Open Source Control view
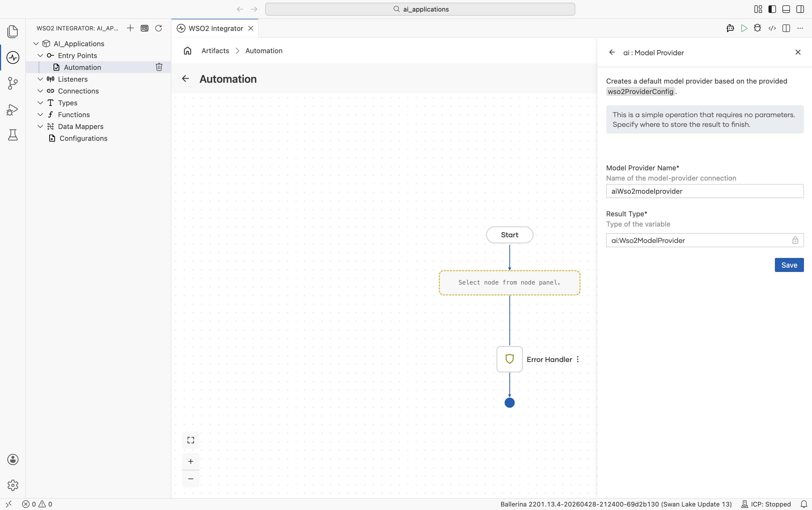The height and width of the screenshot is (510, 812). click(x=12, y=83)
